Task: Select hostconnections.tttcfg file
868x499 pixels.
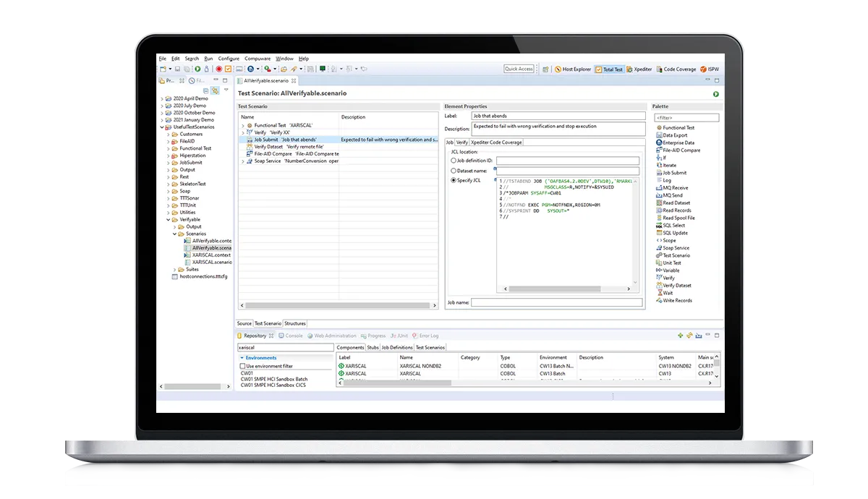Action: tap(199, 276)
